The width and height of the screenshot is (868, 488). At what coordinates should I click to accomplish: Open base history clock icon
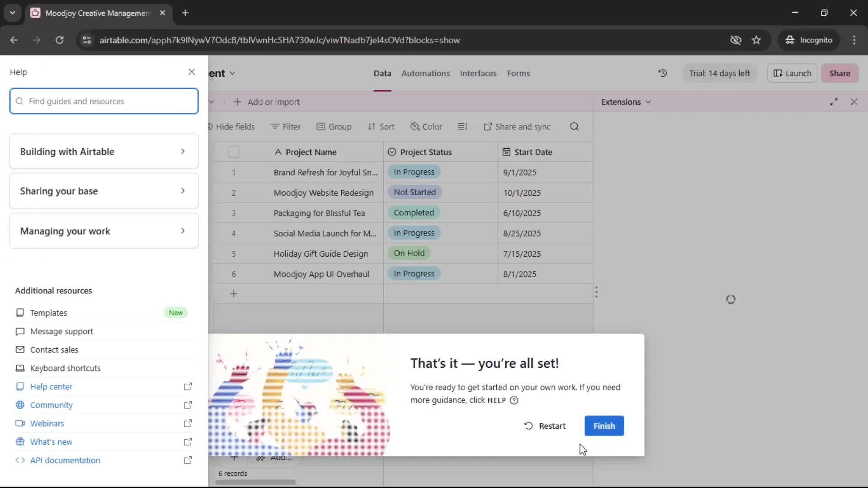[x=662, y=73]
